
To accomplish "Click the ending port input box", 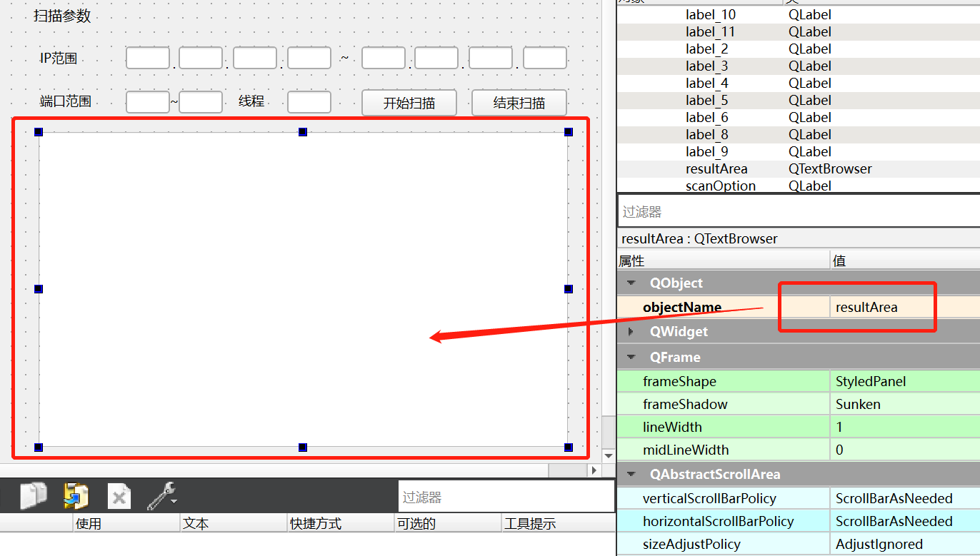I will [201, 102].
